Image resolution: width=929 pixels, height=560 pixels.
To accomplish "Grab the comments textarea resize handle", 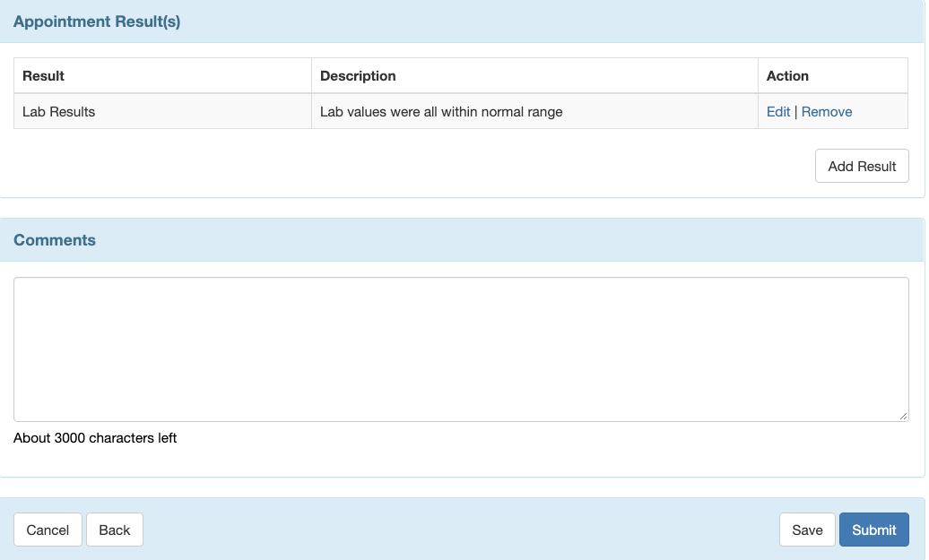I will 903,416.
